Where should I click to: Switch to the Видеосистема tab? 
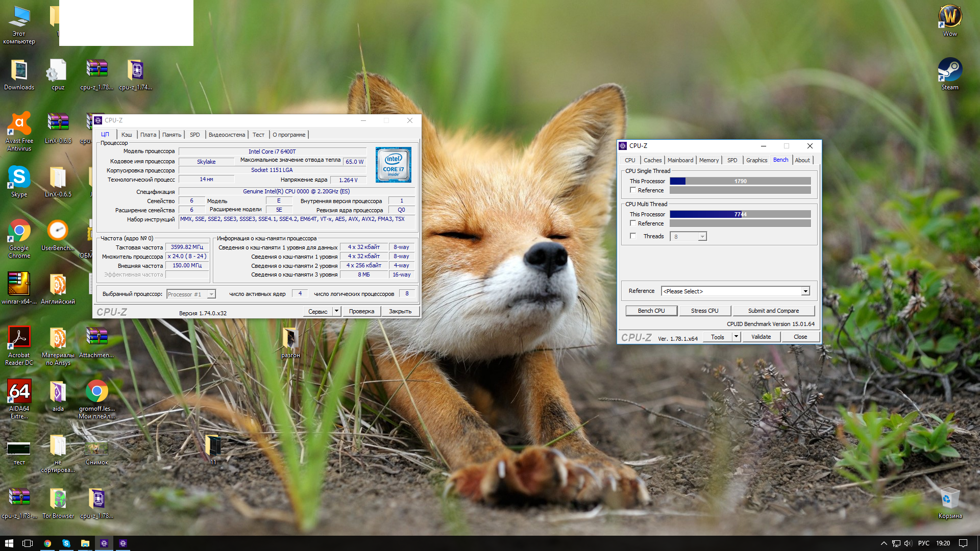227,135
